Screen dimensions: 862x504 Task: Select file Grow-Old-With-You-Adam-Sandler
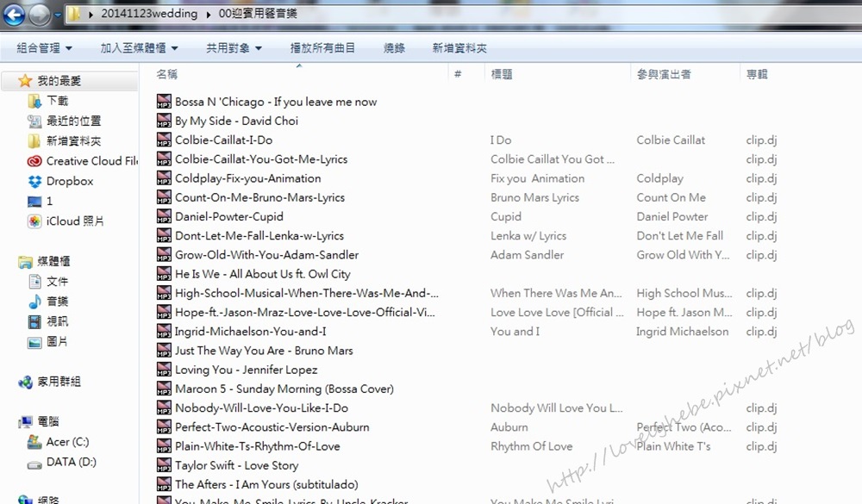(x=266, y=254)
